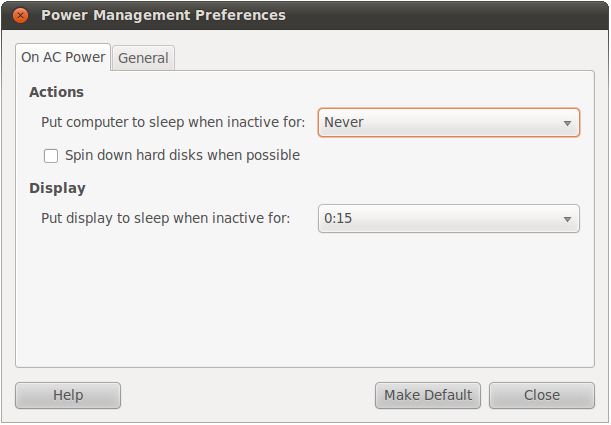Click the orange window close icon
The height and width of the screenshot is (425, 611).
21,15
